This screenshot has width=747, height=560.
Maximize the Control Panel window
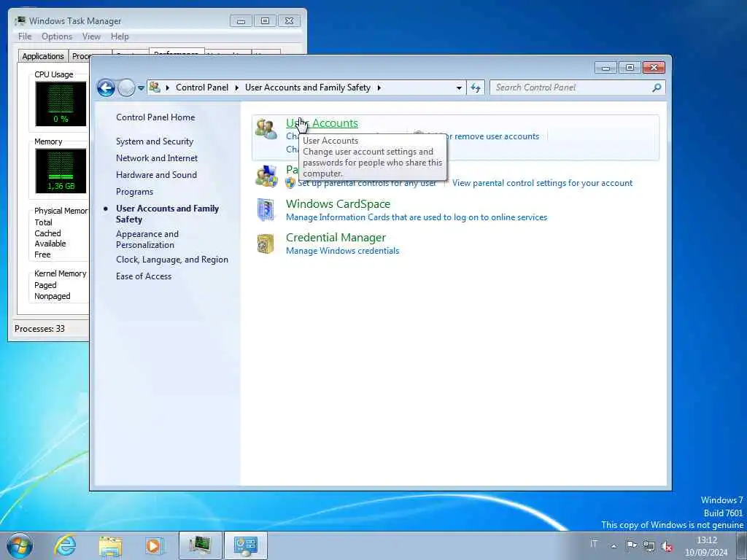pyautogui.click(x=630, y=68)
